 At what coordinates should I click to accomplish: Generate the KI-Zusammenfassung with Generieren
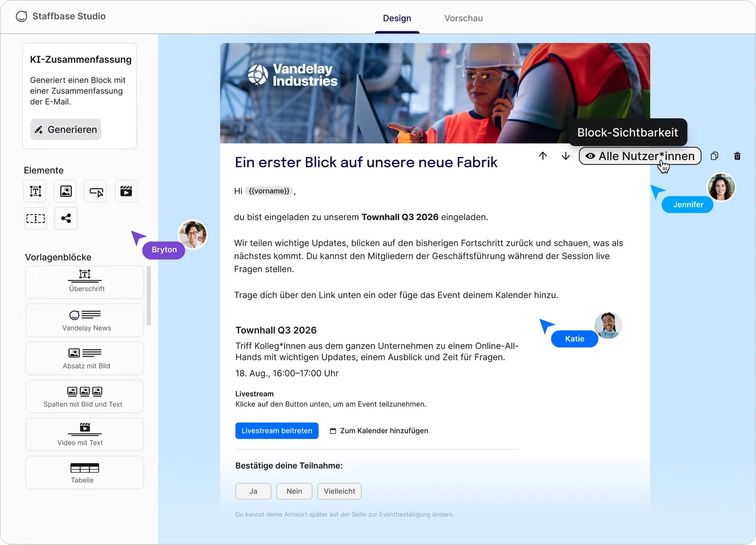(65, 130)
